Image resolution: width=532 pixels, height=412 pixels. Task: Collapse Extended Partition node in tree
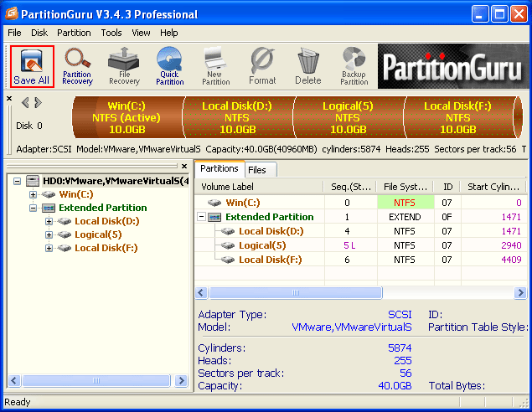pos(33,208)
